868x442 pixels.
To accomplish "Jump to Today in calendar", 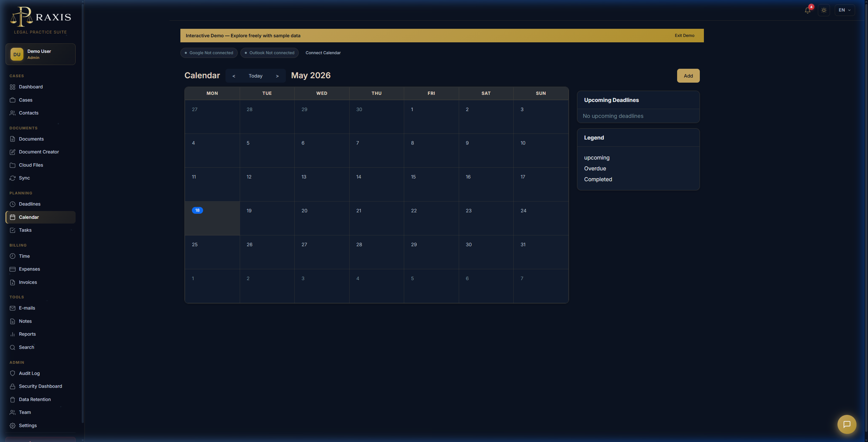I will tap(256, 76).
